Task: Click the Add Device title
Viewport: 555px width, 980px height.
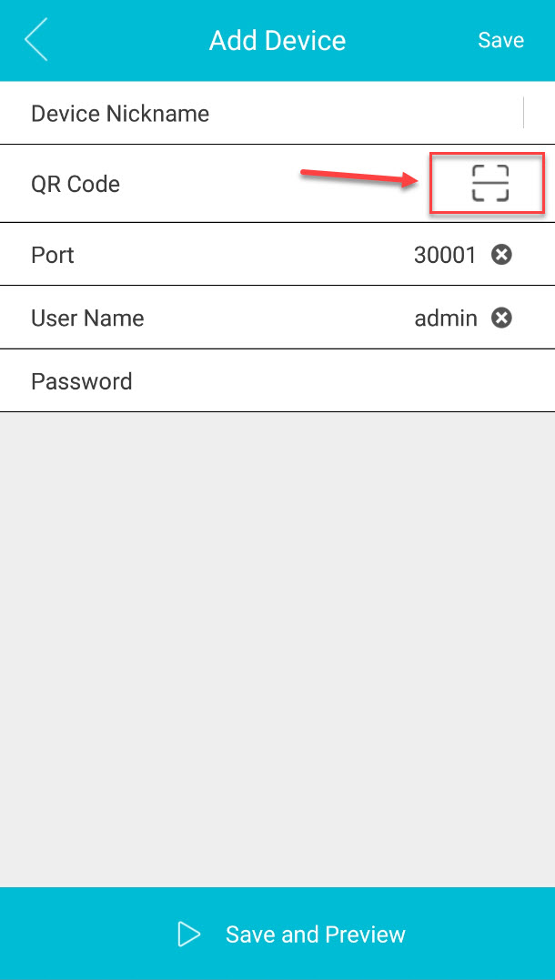Action: coord(277,41)
